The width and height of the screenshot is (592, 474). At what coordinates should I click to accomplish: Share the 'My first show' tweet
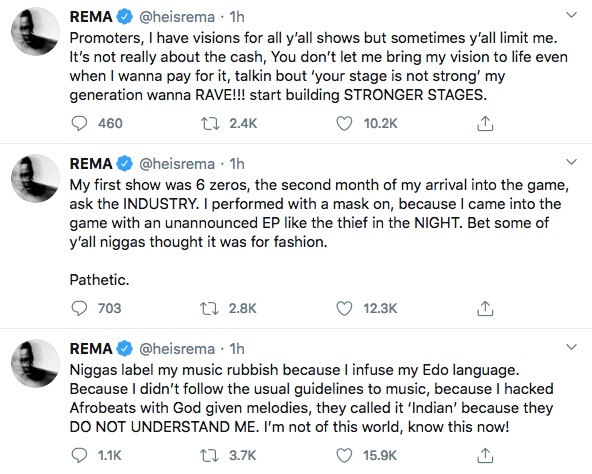[x=485, y=308]
